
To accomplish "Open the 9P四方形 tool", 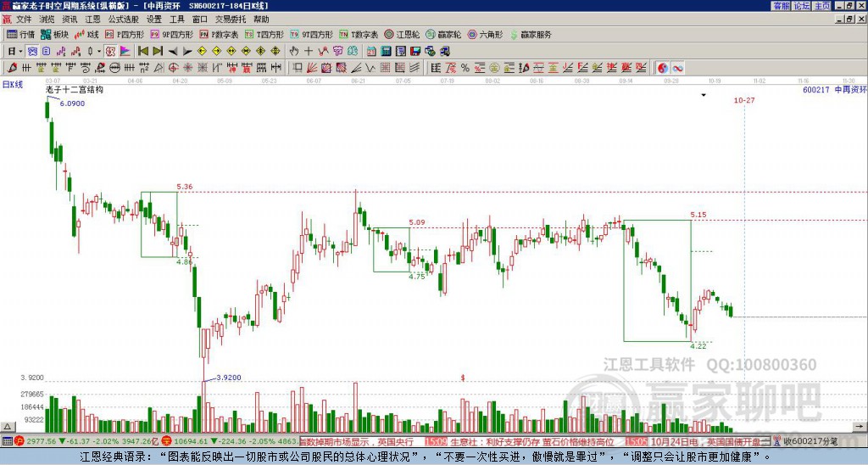I will click(x=171, y=34).
